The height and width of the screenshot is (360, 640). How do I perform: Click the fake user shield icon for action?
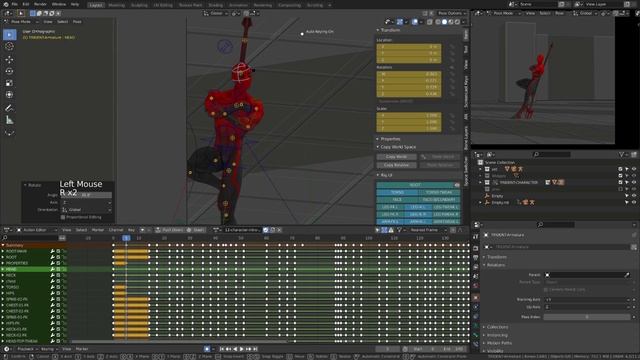(266, 230)
